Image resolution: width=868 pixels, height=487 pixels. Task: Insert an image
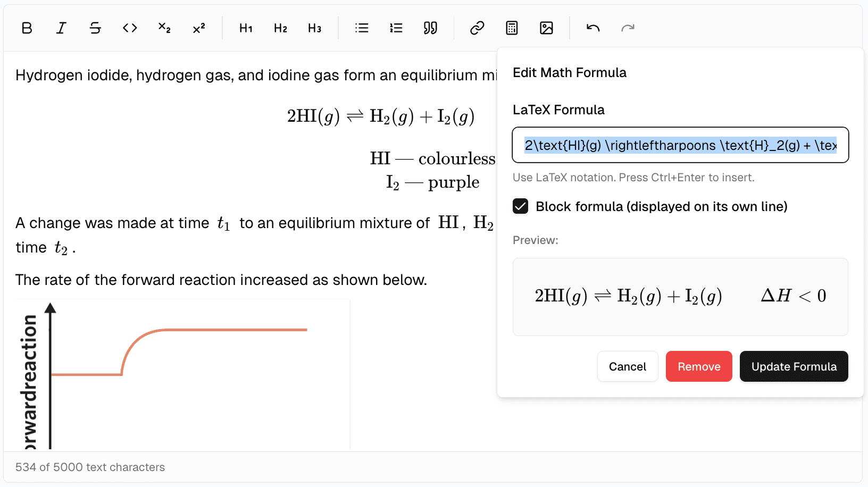[x=546, y=28]
